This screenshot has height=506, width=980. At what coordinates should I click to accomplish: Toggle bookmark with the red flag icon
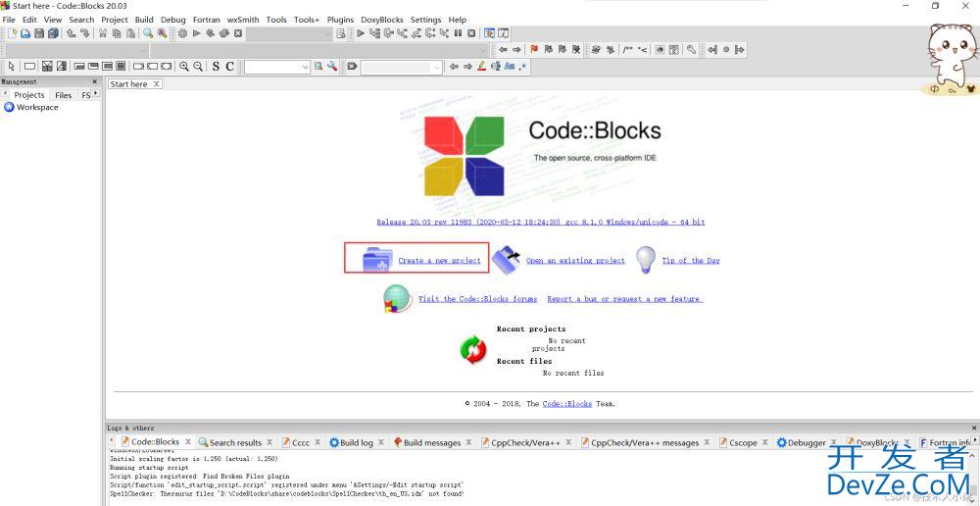[x=534, y=49]
